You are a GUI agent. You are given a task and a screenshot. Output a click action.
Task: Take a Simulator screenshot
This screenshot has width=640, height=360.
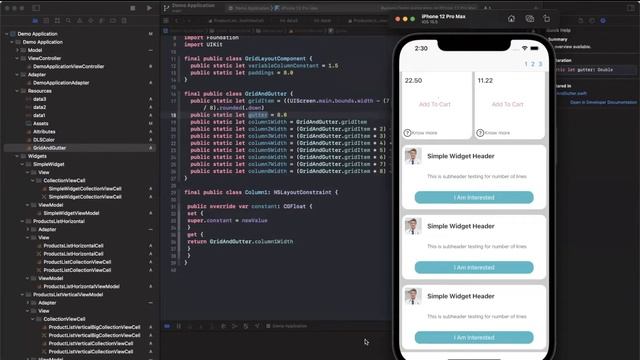pos(529,19)
